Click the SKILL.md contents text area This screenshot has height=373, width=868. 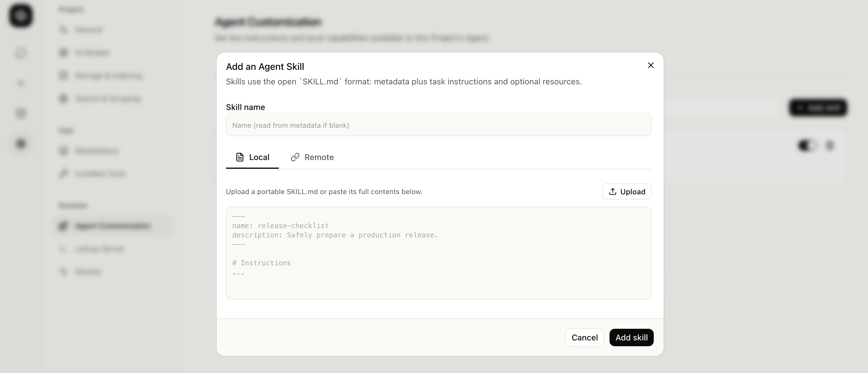[439, 253]
